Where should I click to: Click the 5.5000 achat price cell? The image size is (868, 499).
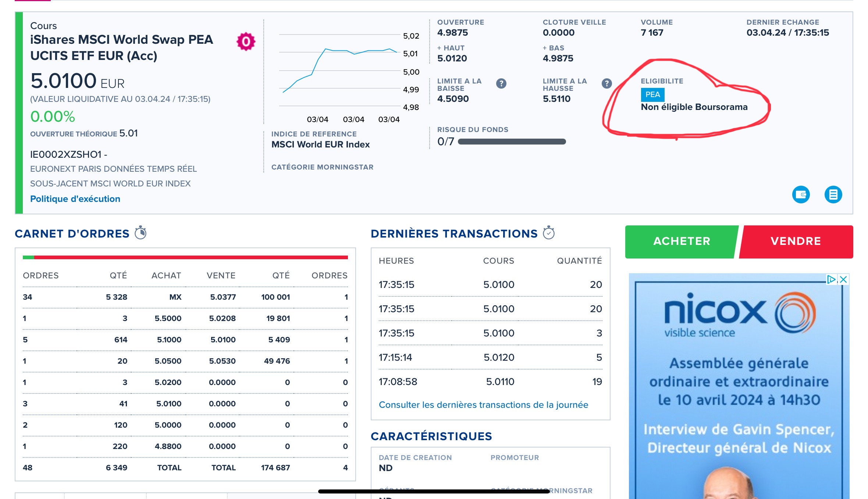168,318
